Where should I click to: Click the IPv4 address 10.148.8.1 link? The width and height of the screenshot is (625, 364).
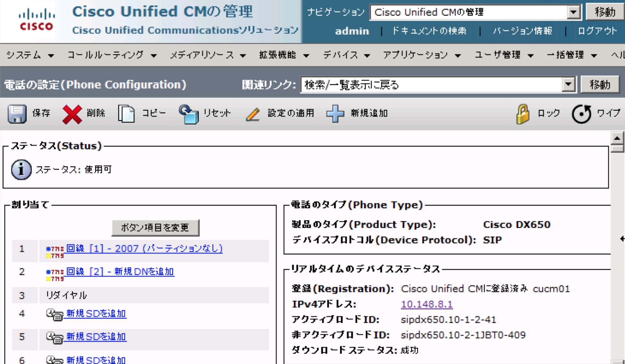tap(427, 304)
